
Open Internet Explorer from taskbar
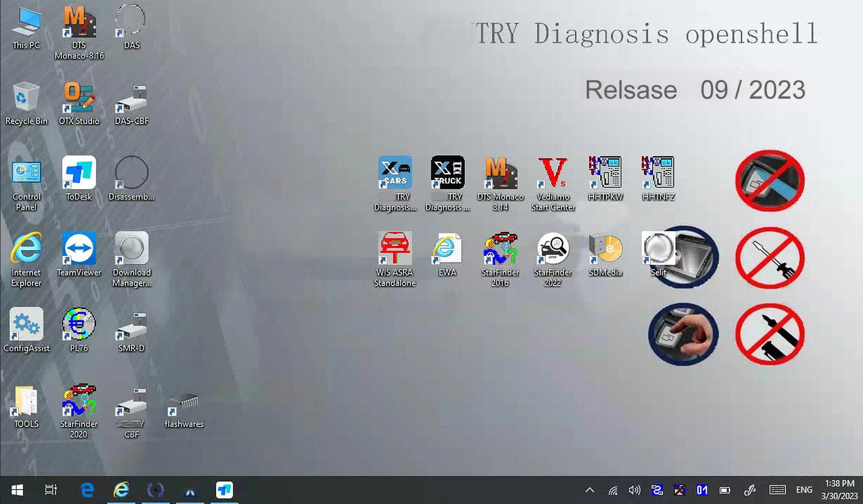coord(121,490)
